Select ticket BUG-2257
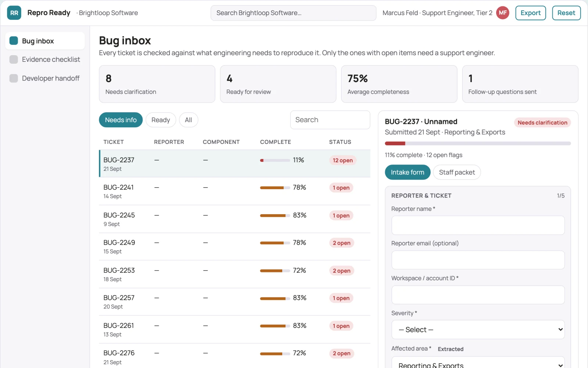 [x=234, y=302]
